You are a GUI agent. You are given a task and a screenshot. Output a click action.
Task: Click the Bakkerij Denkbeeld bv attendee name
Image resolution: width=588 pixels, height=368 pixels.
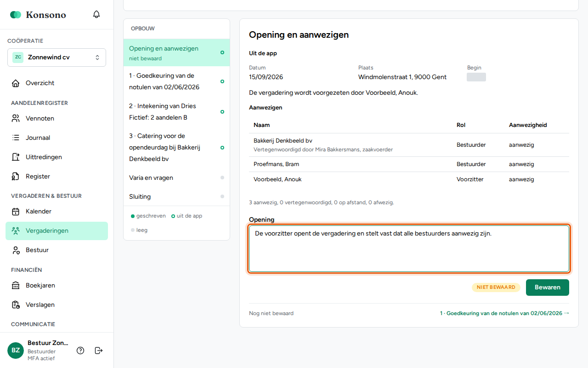(283, 141)
